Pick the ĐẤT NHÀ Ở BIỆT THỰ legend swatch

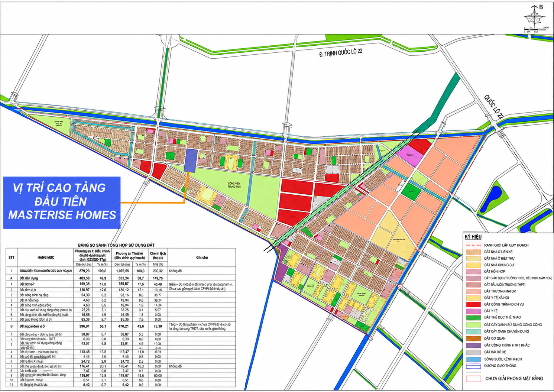(473, 258)
